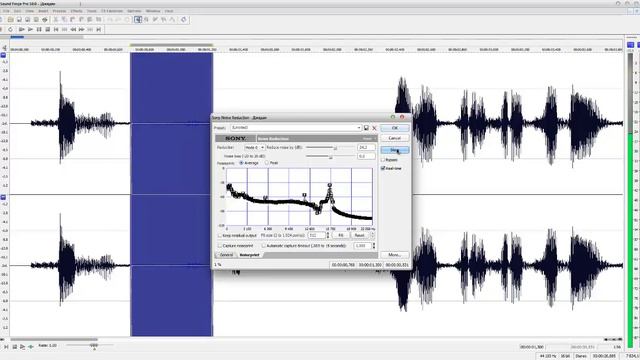This screenshot has height=360, width=640.
Task: Select the Pencil tool
Action: (155, 20)
